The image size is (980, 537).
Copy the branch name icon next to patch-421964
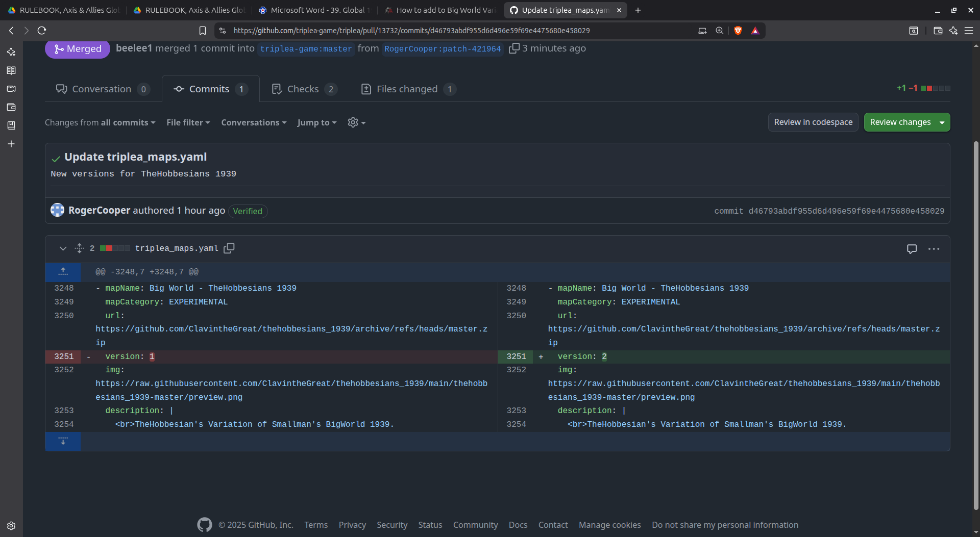514,48
